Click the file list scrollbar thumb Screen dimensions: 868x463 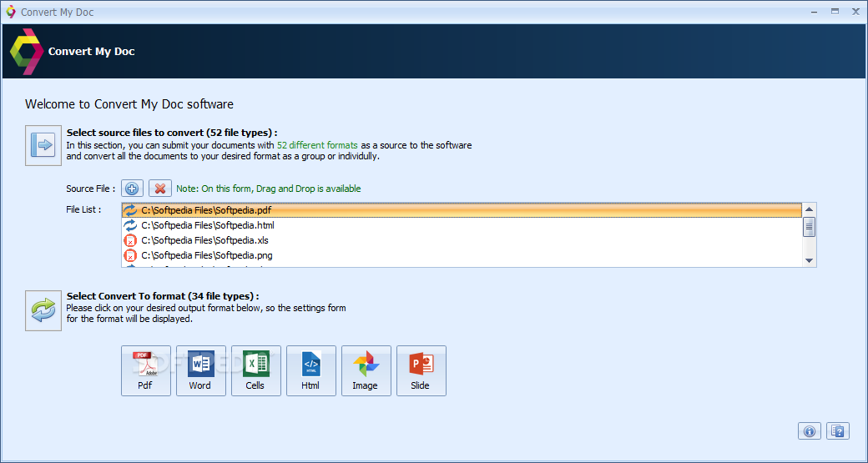(810, 227)
